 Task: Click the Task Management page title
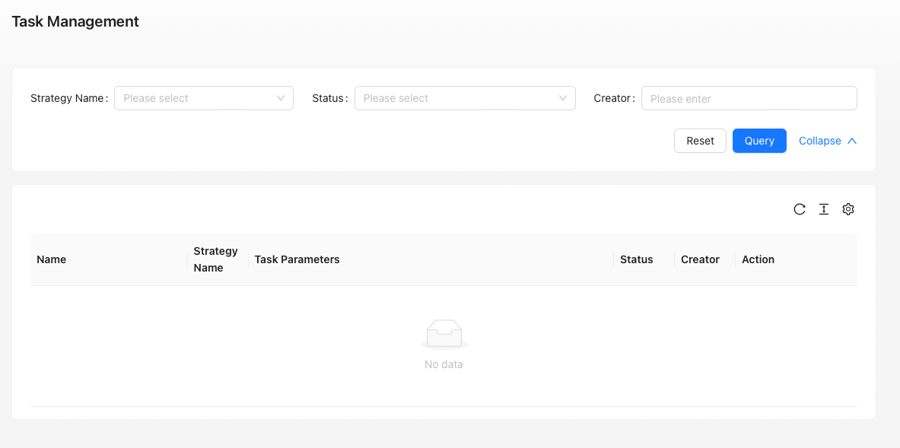point(75,22)
